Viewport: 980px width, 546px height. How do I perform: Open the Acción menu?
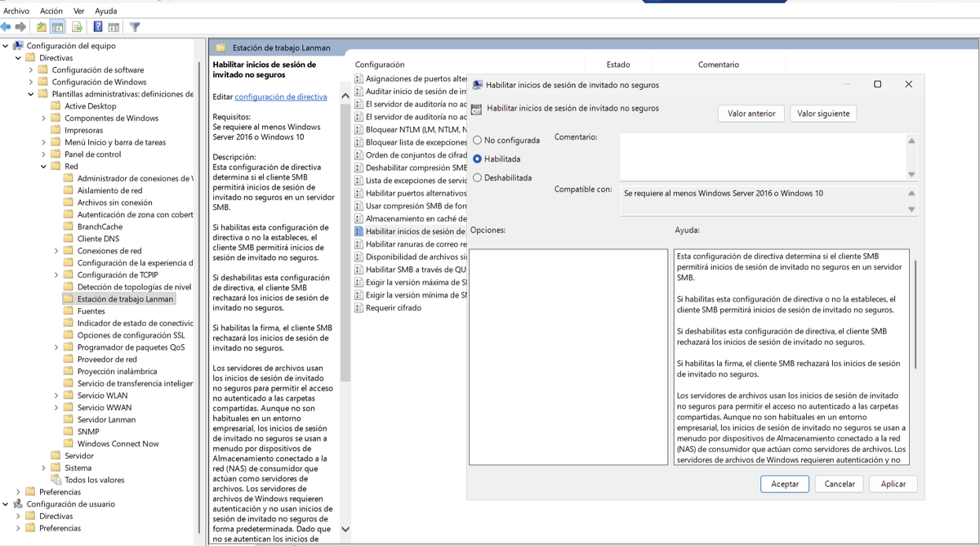51,11
